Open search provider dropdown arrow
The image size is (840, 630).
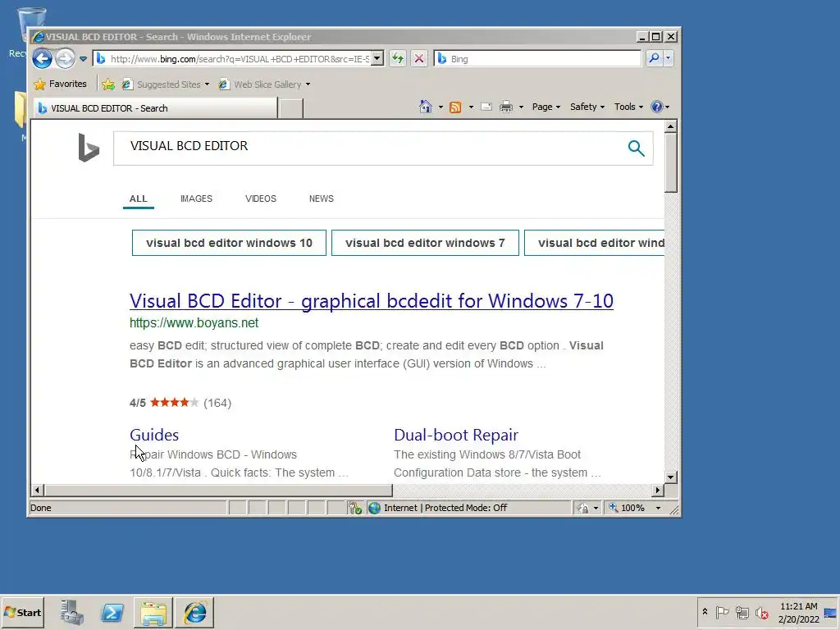[x=668, y=58]
